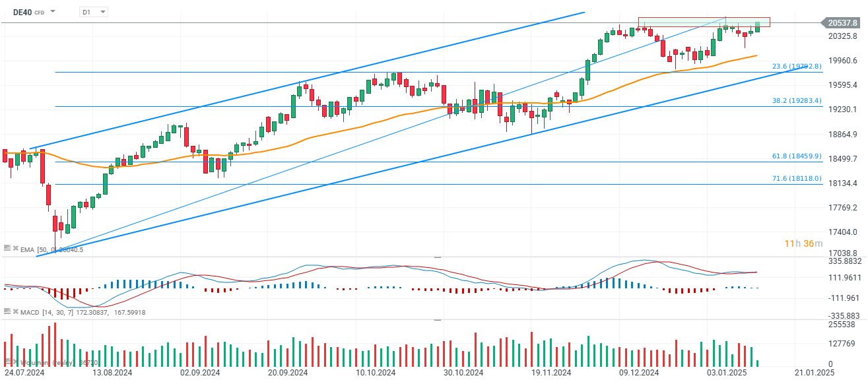
Task: Open the MACD indicator settings icon
Action: click(7, 311)
